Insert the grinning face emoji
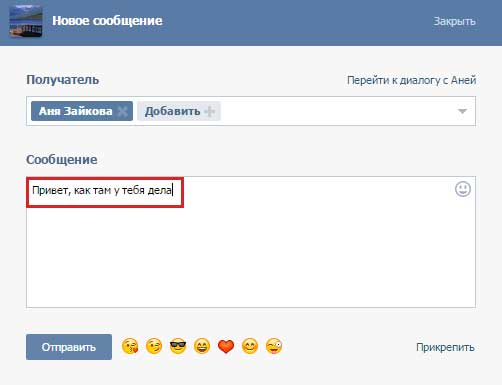Screen dimensions: 502x385 tap(202, 346)
